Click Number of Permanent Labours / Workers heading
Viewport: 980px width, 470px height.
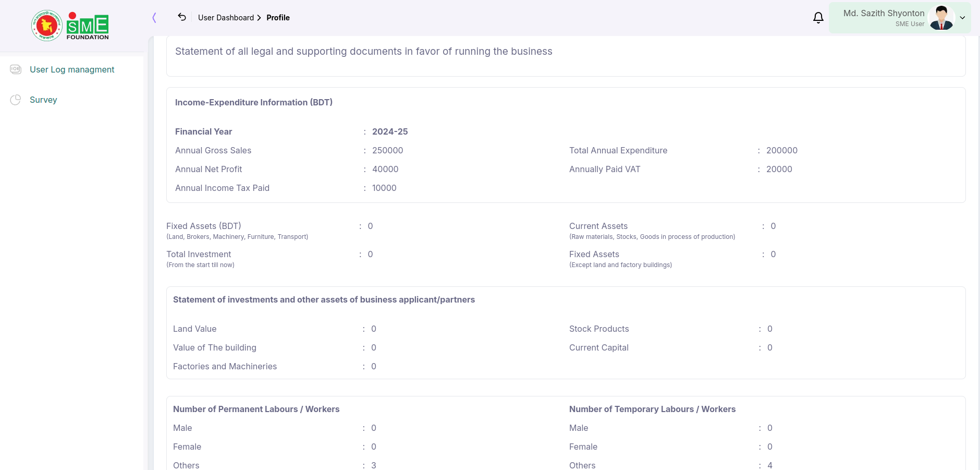tap(256, 409)
